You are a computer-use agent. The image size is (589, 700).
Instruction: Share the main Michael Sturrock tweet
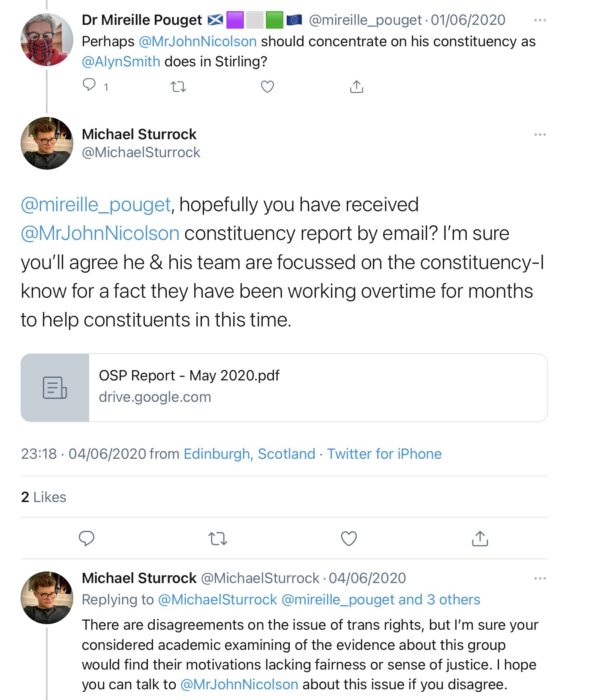tap(480, 538)
